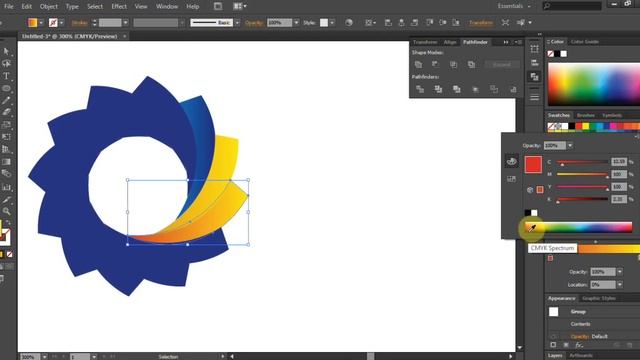Toggle the Opacity row visibility in the Appearance panel
Image resolution: width=640 pixels, height=360 pixels.
[553, 336]
